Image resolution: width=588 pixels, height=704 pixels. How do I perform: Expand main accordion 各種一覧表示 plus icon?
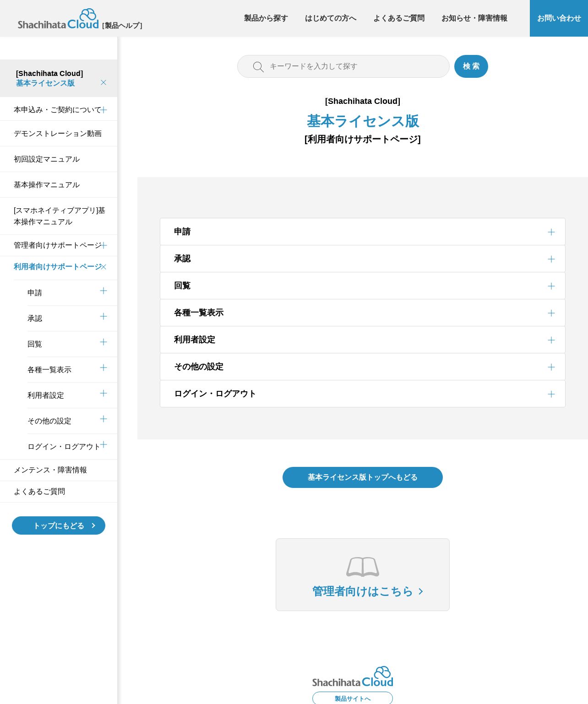pos(551,313)
